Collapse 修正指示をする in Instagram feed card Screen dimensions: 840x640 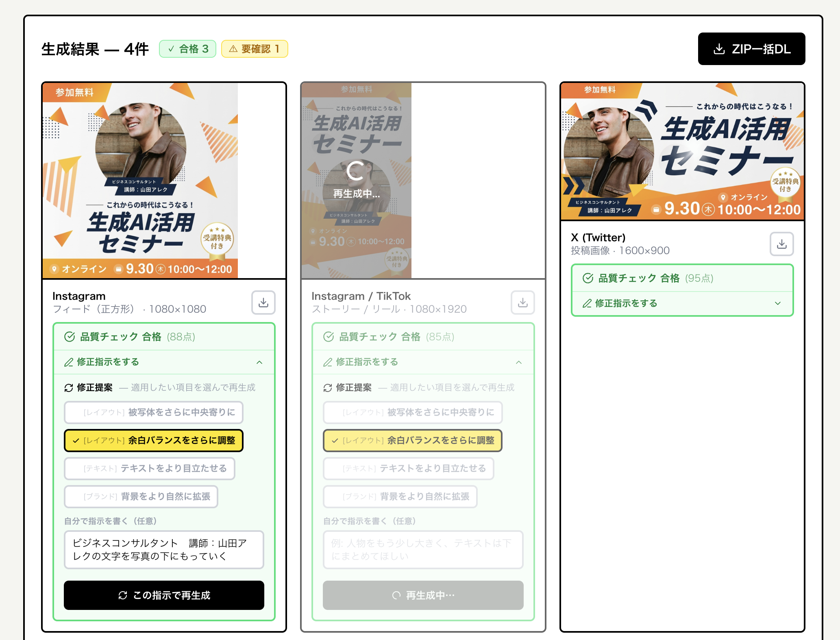[259, 362]
